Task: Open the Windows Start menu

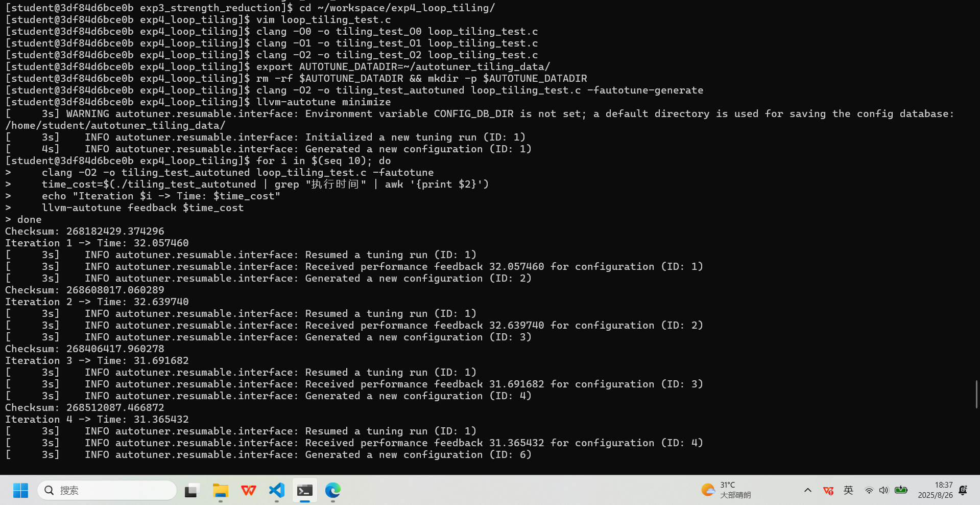Action: (20, 491)
